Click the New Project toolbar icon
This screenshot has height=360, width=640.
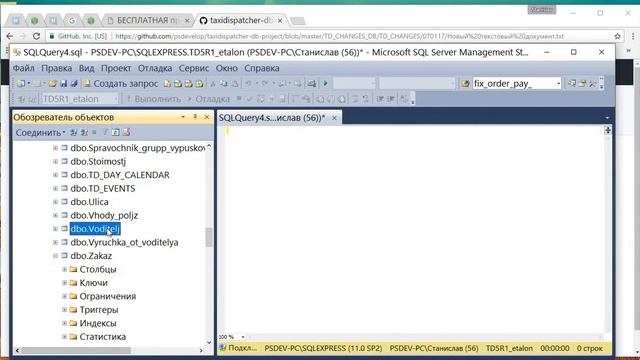click(x=20, y=84)
